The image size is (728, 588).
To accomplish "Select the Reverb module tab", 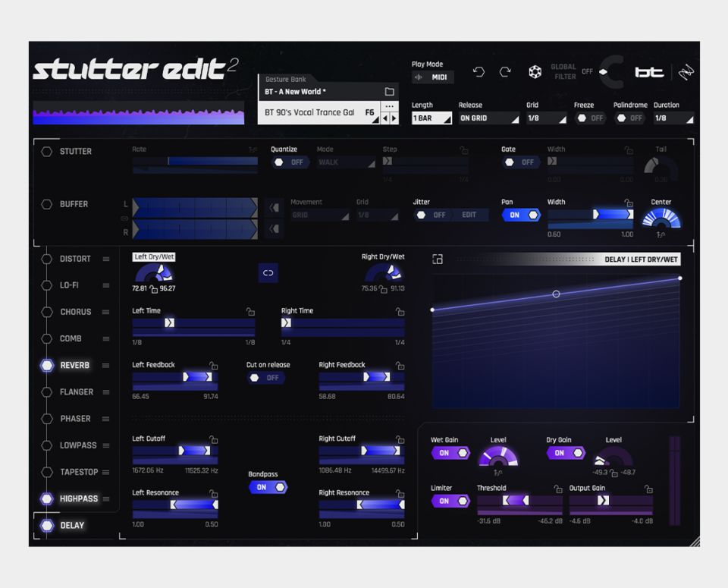I will tap(74, 366).
